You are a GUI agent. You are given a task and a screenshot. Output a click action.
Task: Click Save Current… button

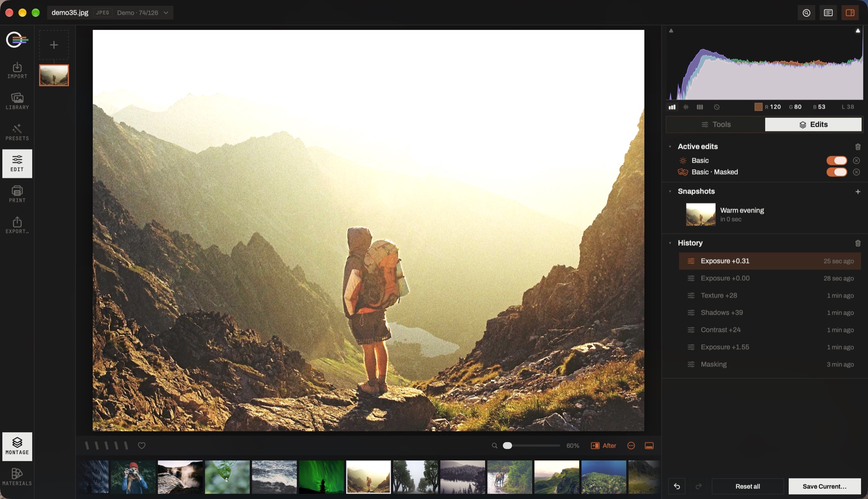[825, 486]
